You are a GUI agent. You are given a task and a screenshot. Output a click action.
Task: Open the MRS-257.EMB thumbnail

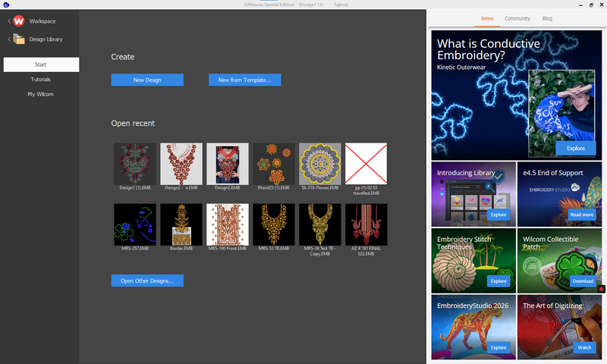135,224
